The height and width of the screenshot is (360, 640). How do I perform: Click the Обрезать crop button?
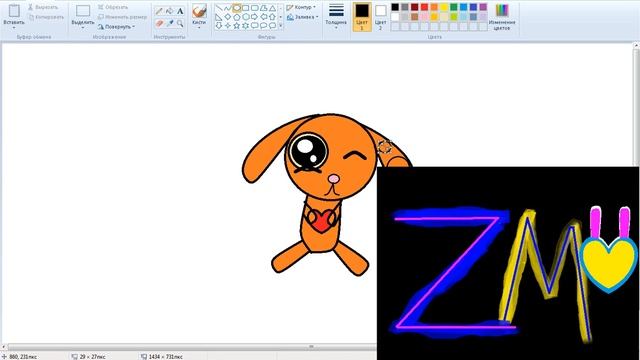point(113,7)
